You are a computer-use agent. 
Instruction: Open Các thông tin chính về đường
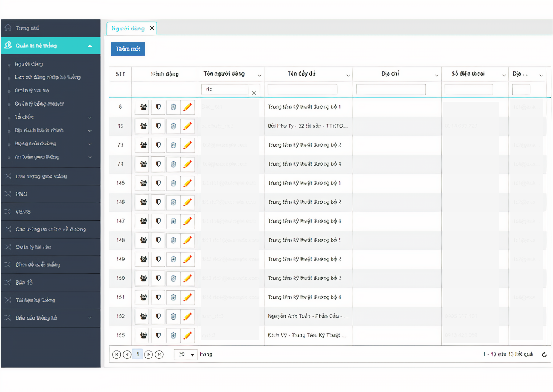click(x=51, y=229)
